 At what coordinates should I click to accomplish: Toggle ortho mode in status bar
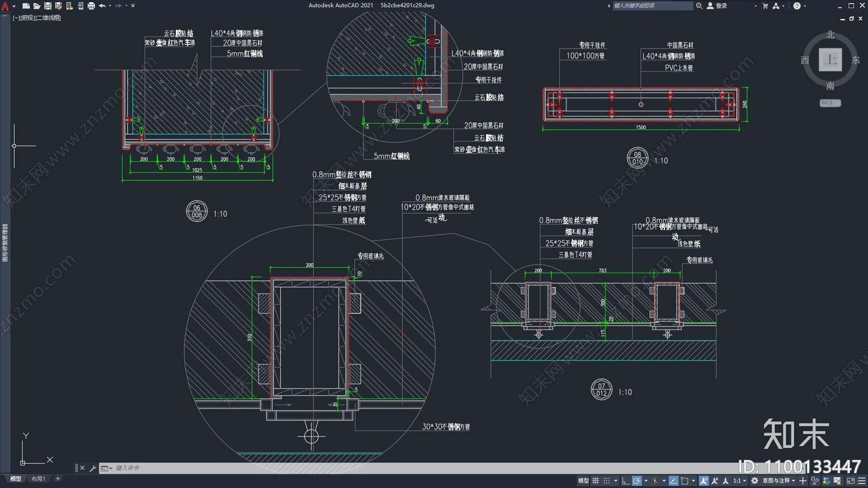626,481
